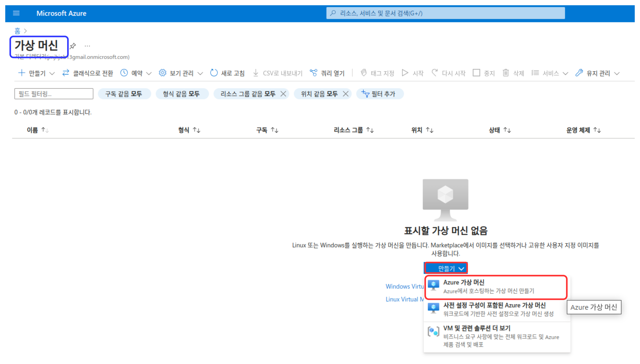Open the Windows Virtual link
The width and height of the screenshot is (640, 364).
[x=404, y=286]
